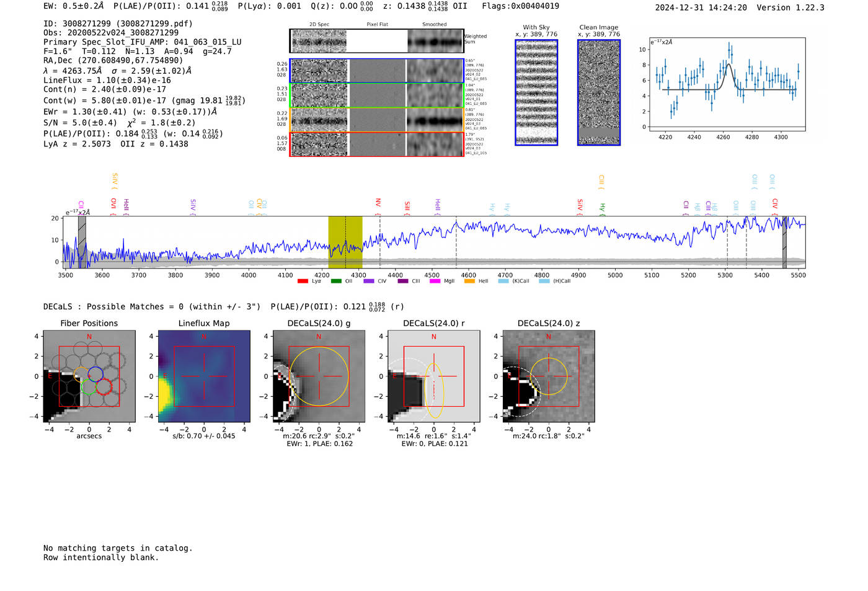Click the LyA z = 2.5073 text
This screenshot has height=591, width=868.
[77, 144]
